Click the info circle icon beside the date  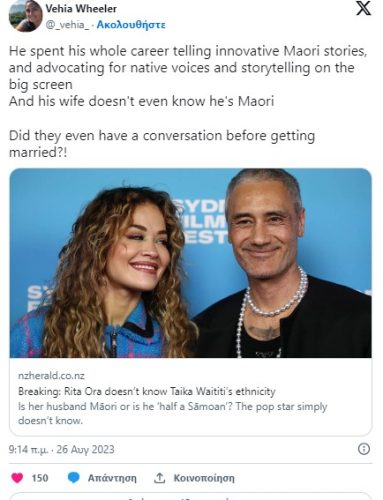tap(364, 449)
